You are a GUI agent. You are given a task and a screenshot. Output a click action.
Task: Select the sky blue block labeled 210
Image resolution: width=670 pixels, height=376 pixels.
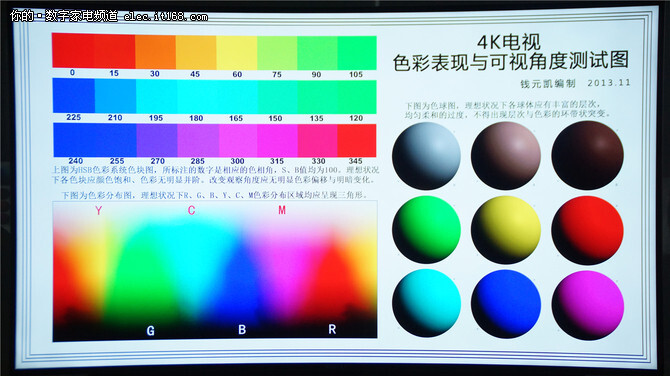(115, 96)
